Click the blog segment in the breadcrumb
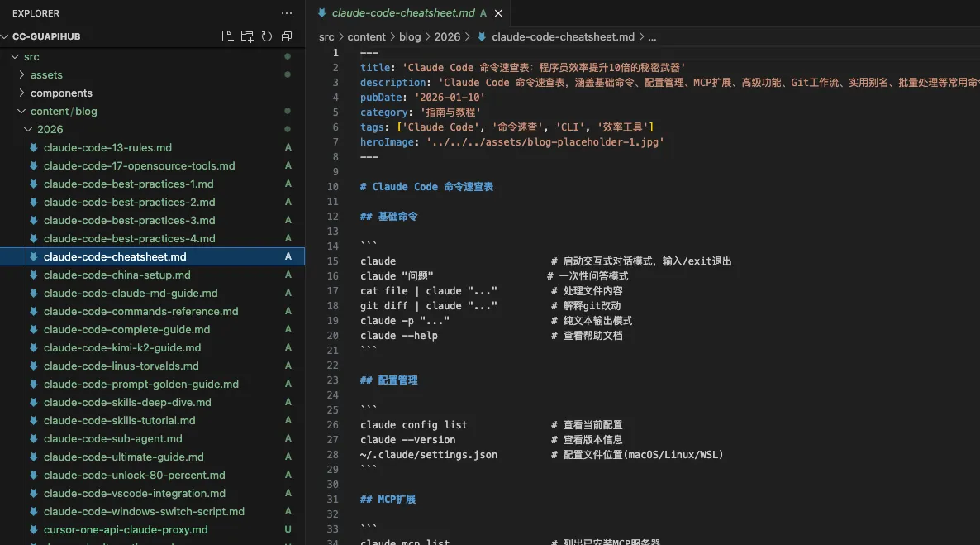The height and width of the screenshot is (545, 980). click(x=410, y=36)
